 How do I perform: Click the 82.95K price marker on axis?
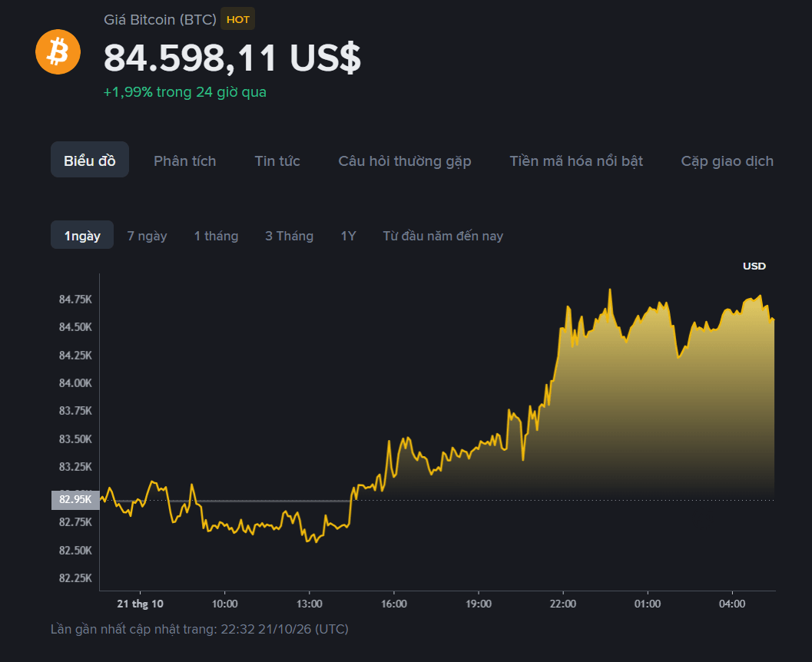click(75, 499)
